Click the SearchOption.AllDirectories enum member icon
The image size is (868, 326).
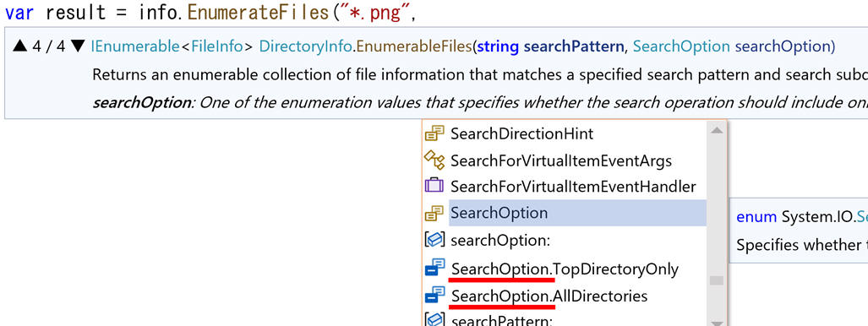(x=434, y=296)
